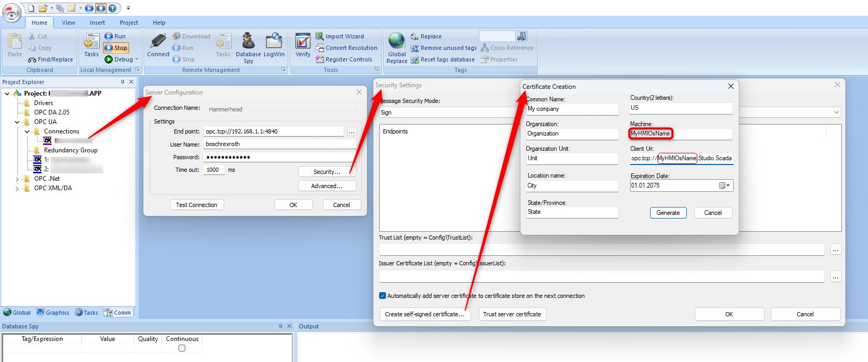Open the Insert ribbon tab
The width and height of the screenshot is (868, 362).
click(97, 23)
